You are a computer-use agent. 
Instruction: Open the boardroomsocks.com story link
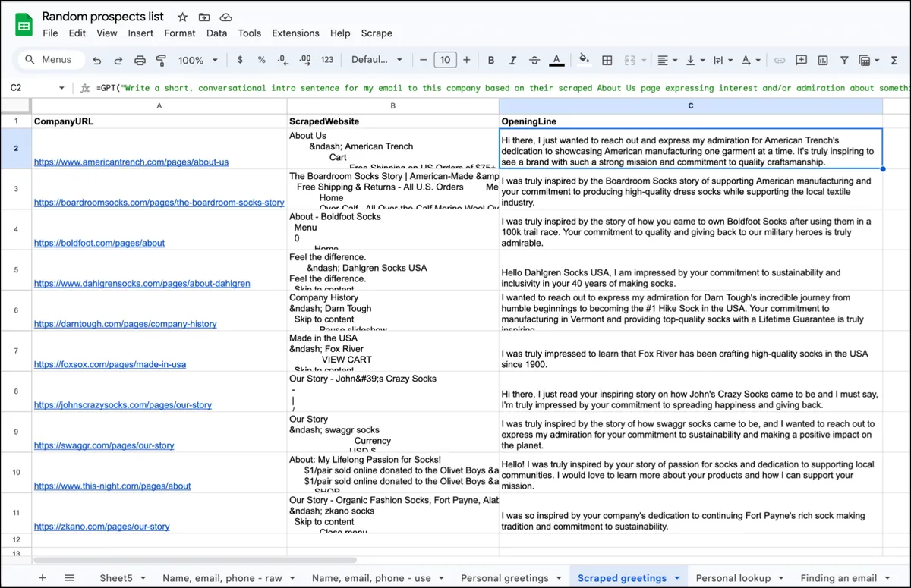(x=159, y=203)
